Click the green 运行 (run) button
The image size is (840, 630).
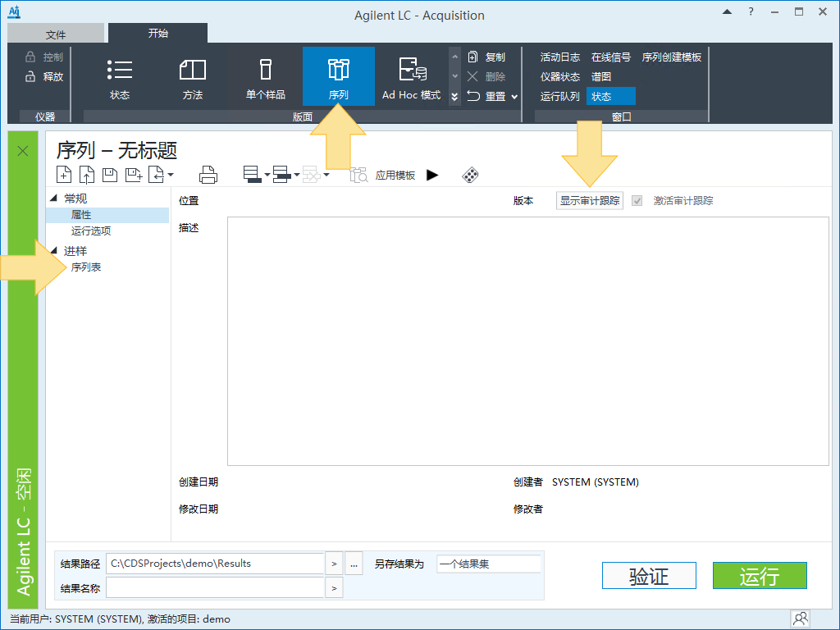click(760, 576)
